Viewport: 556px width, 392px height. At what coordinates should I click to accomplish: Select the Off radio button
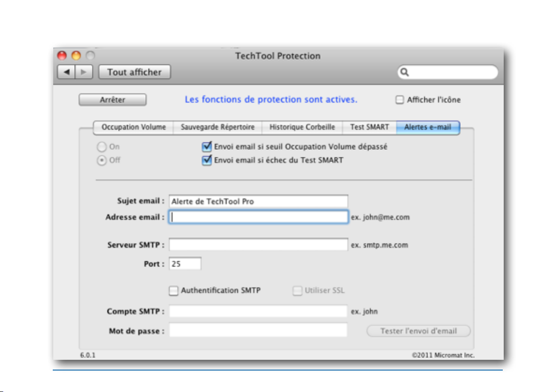point(102,160)
